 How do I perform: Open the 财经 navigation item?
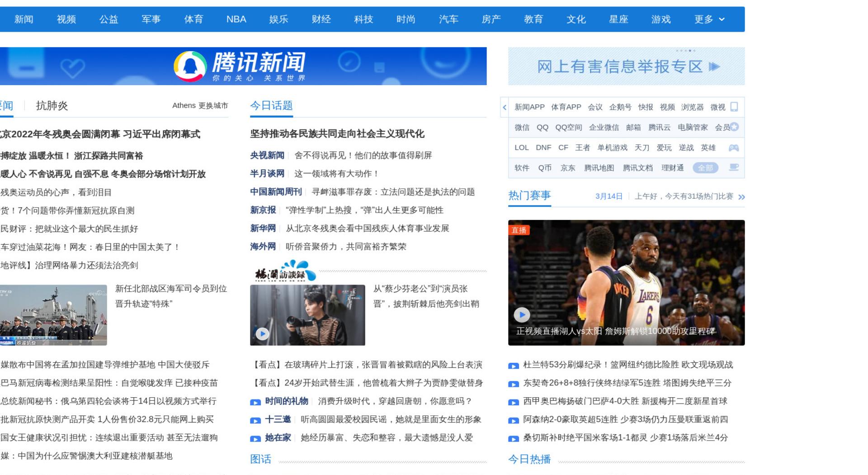321,19
